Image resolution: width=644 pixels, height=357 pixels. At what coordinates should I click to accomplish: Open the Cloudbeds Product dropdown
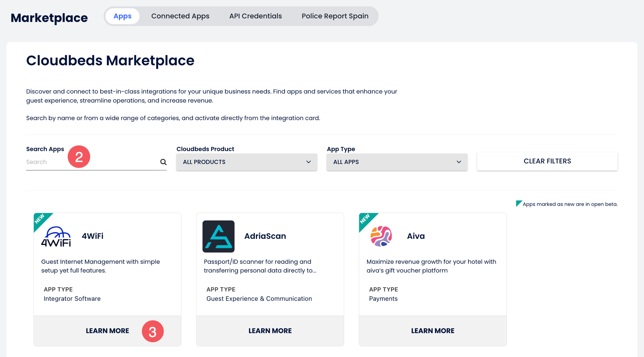[x=247, y=162]
